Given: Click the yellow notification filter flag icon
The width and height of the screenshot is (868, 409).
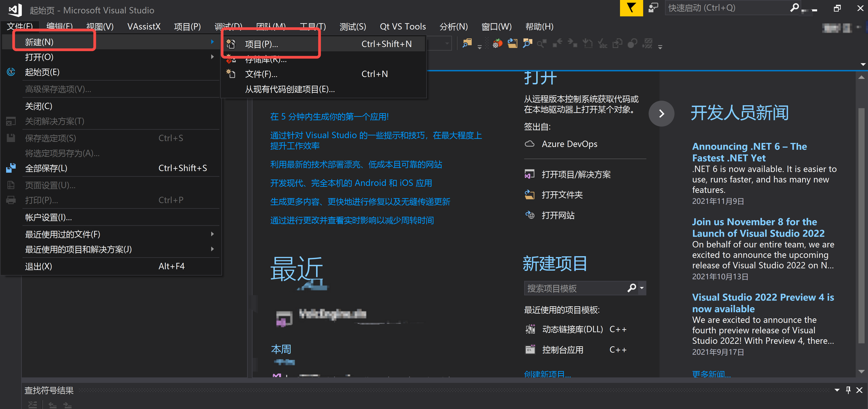Looking at the screenshot, I should [631, 8].
